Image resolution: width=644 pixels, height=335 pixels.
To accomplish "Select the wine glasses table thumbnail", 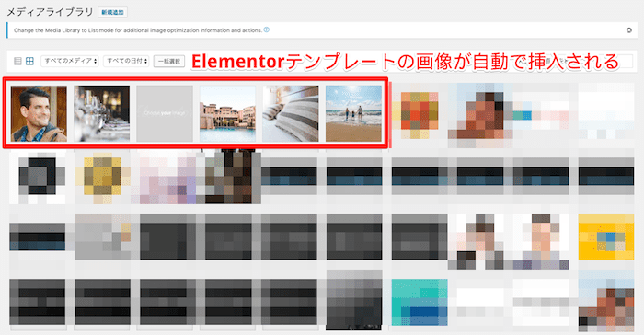I will point(102,114).
